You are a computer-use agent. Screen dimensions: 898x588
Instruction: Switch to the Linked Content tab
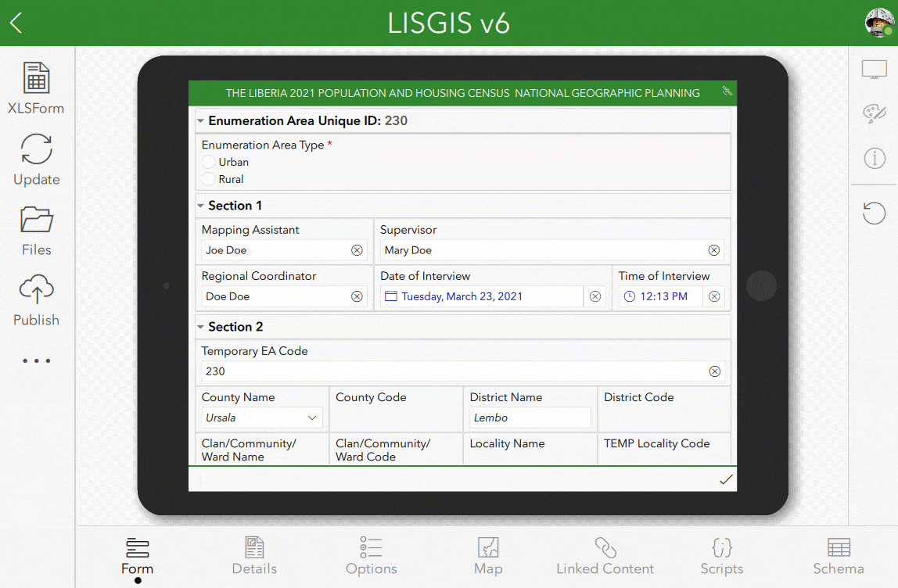tap(605, 556)
